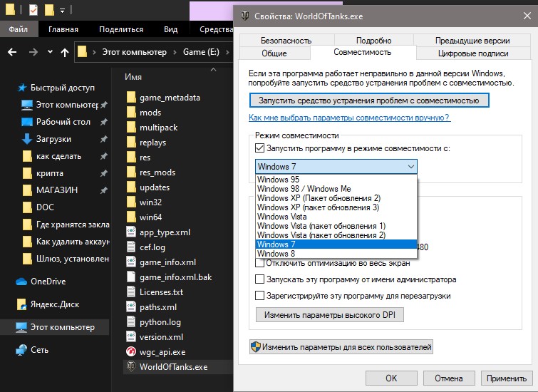Pick Windows 8 in the dropdown list

(x=336, y=254)
